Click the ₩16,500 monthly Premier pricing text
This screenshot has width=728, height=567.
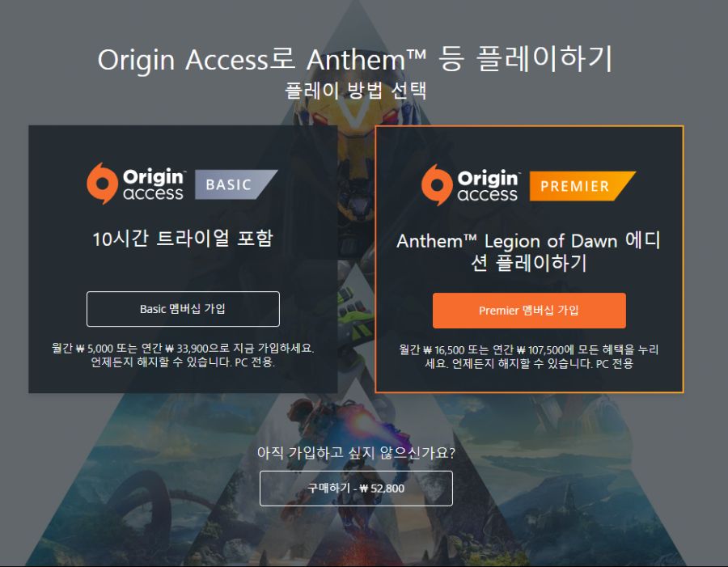[529, 356]
